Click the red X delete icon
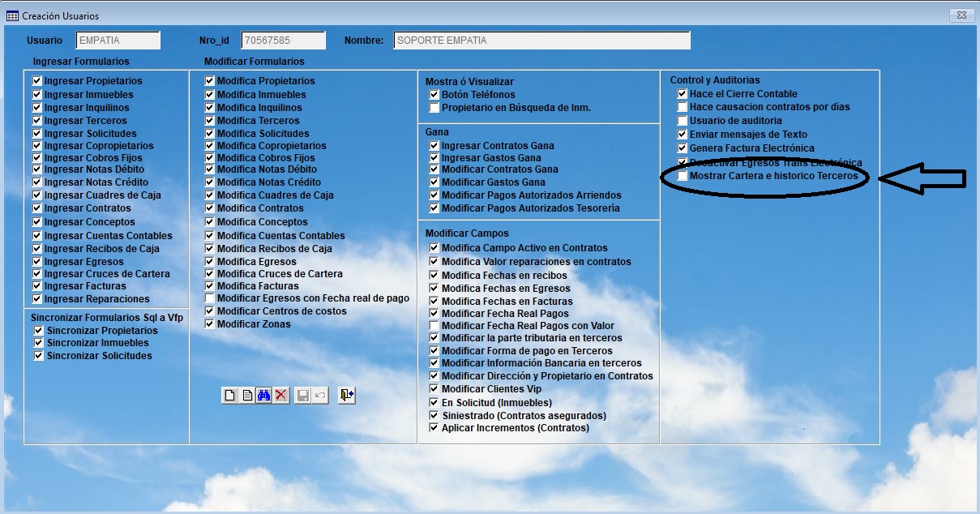Image resolution: width=980 pixels, height=514 pixels. pyautogui.click(x=281, y=396)
